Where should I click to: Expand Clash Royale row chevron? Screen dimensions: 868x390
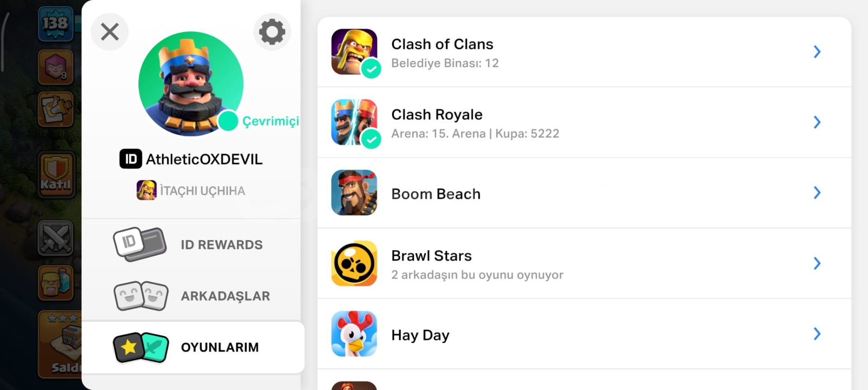point(817,122)
